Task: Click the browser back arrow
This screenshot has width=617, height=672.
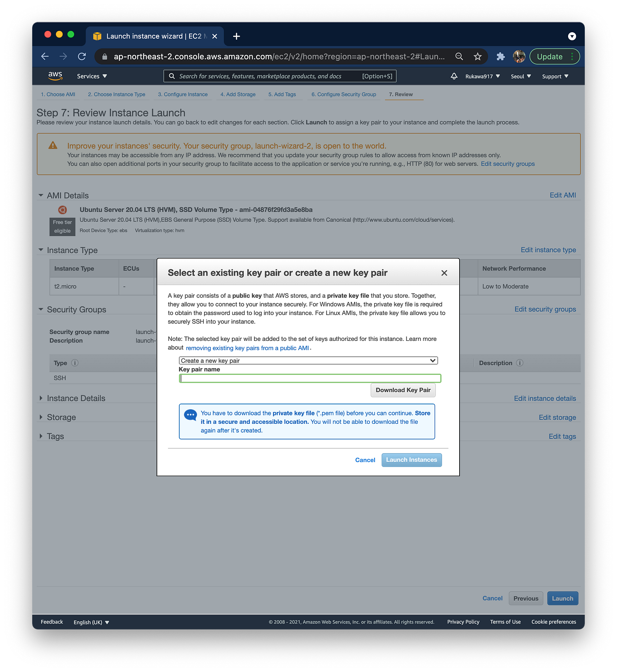Action: (45, 56)
